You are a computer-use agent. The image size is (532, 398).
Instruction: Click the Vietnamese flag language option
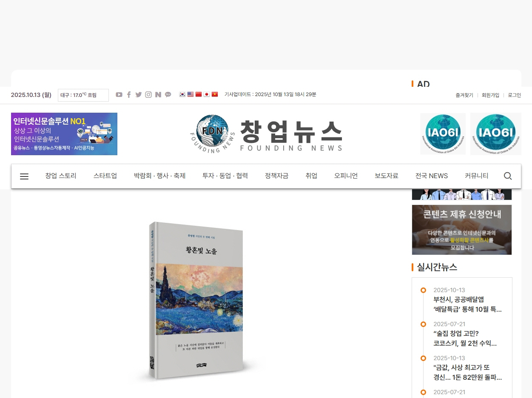click(x=215, y=94)
